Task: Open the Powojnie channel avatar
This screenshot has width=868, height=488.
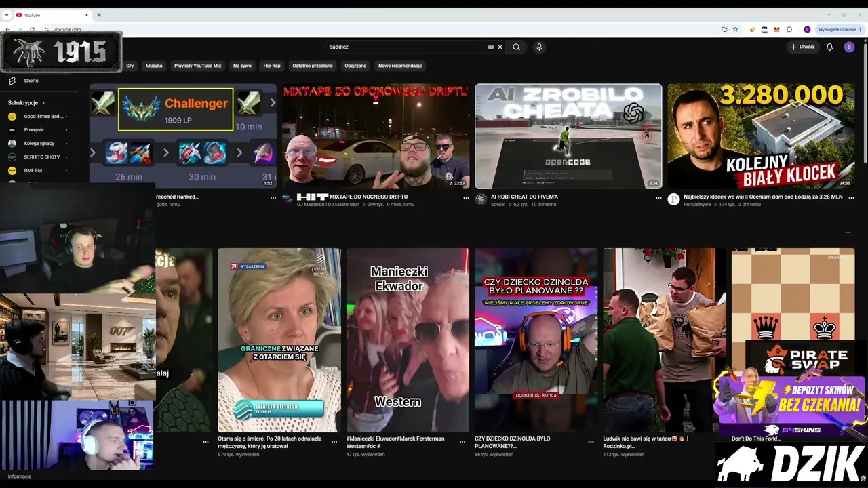Action: [12, 130]
